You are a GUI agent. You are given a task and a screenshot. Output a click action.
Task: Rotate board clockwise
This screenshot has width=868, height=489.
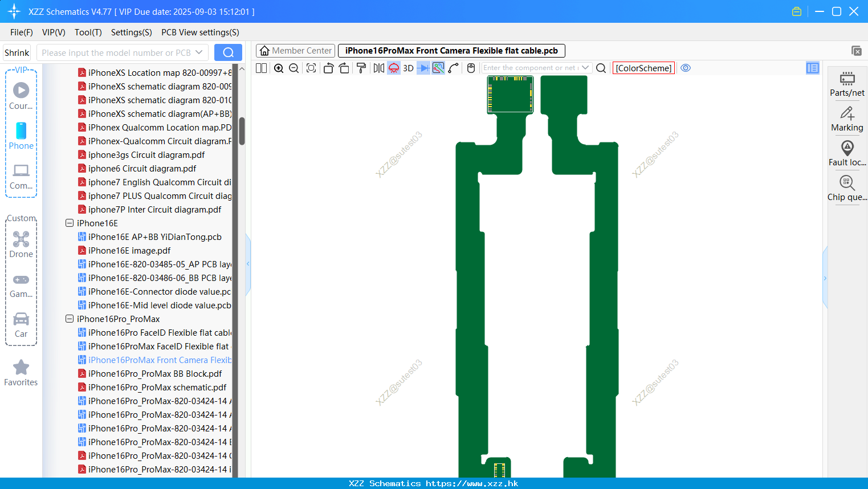(x=344, y=68)
